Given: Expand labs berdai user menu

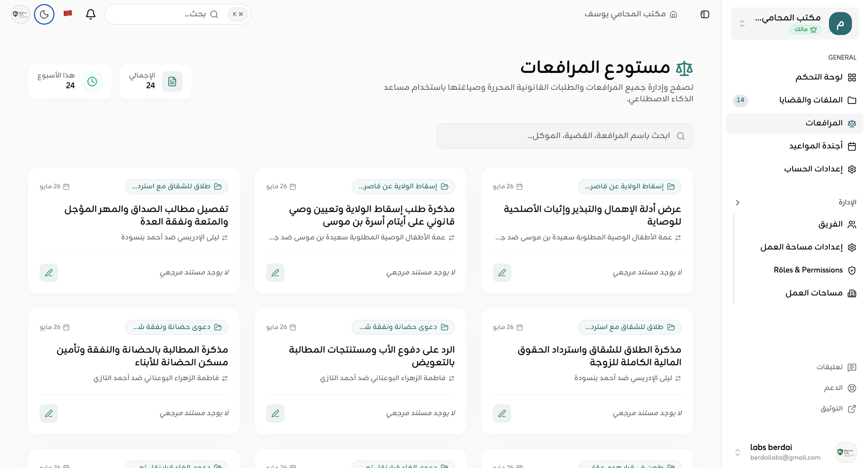Looking at the screenshot, I should pyautogui.click(x=795, y=452).
